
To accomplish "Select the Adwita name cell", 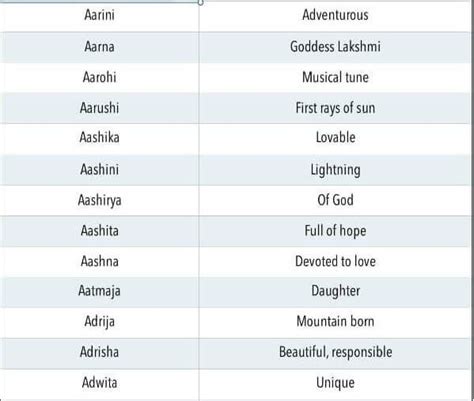I will 99,383.
